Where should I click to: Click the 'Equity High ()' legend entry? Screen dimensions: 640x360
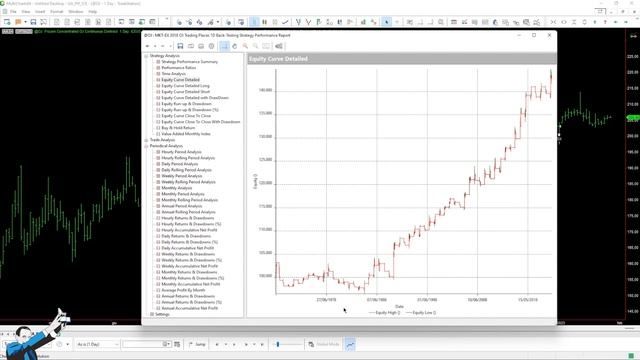[384, 313]
